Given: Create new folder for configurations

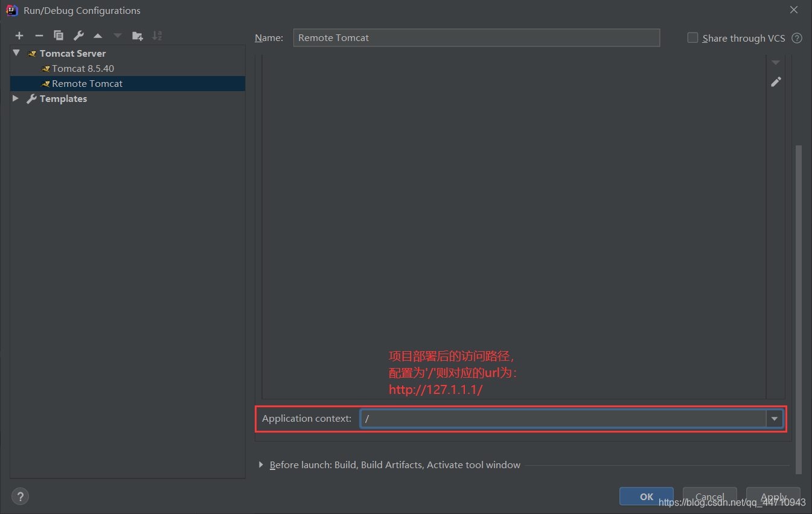Looking at the screenshot, I should coord(138,36).
